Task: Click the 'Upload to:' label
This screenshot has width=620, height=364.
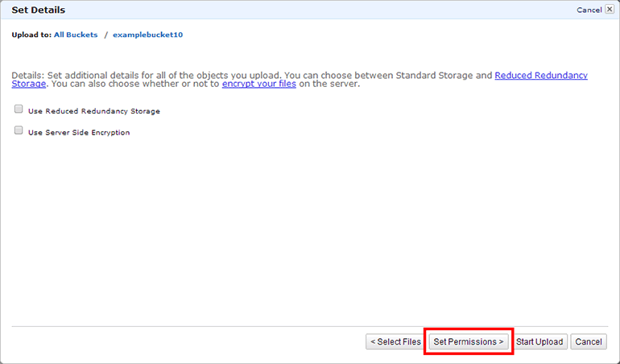Action: 31,35
